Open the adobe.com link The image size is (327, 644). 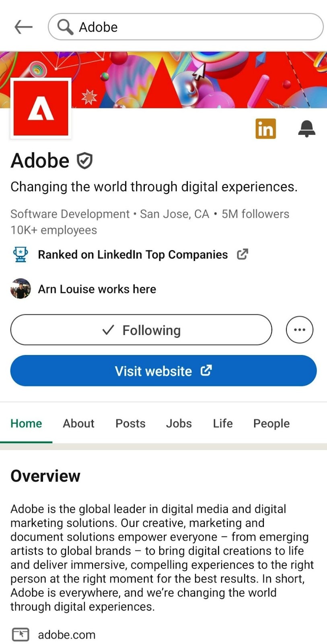coord(67,635)
